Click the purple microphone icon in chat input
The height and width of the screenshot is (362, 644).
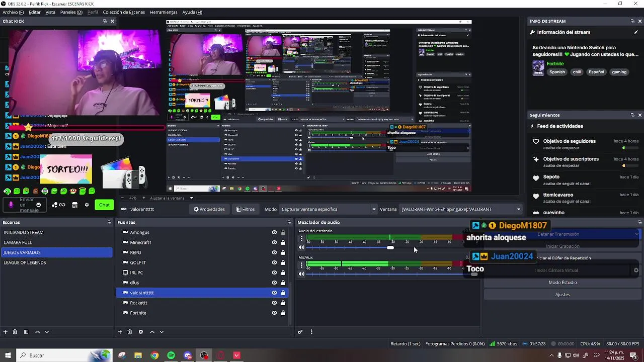(x=11, y=205)
